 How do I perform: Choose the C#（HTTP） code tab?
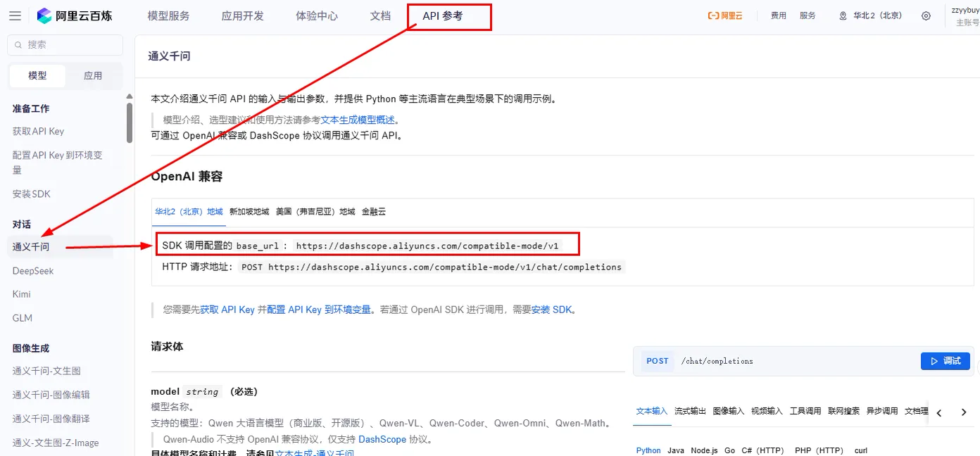pos(762,450)
